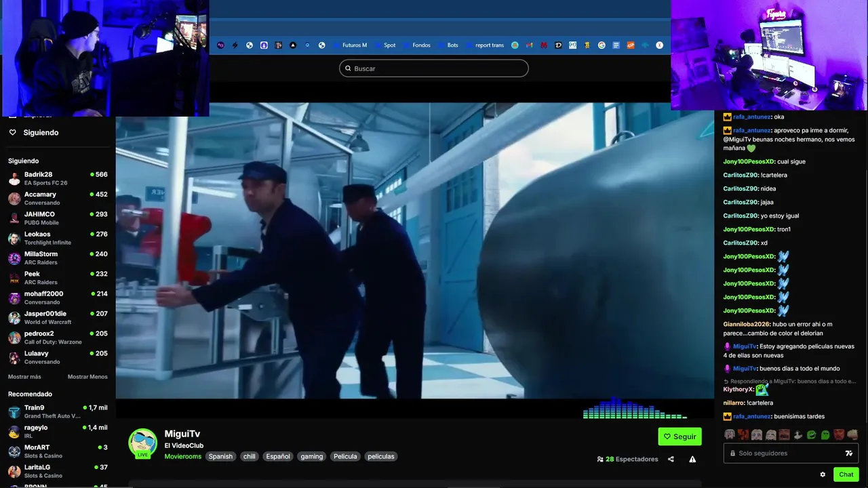Open Peek ARC Raiders channel
Screen dimensions: 868x488
click(x=58, y=278)
